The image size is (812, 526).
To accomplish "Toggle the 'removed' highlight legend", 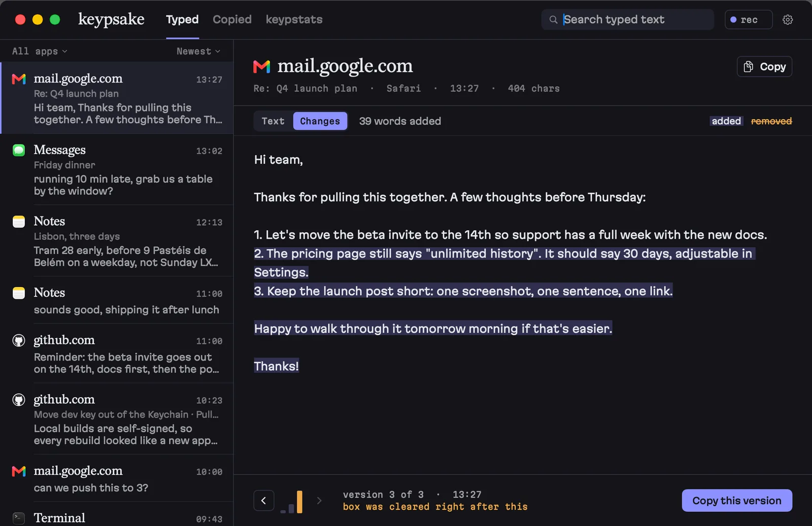I will pyautogui.click(x=771, y=121).
